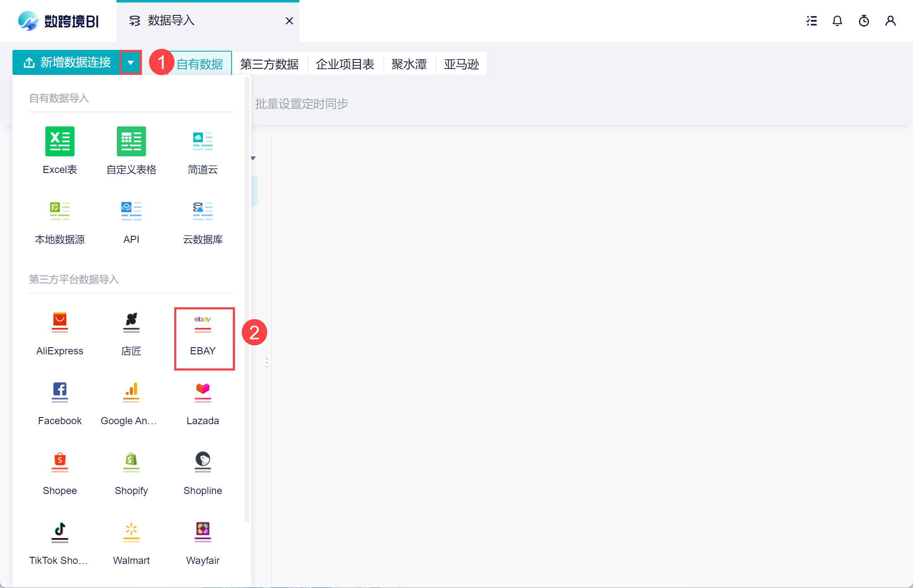Click the 新增数据连接 button

(67, 63)
